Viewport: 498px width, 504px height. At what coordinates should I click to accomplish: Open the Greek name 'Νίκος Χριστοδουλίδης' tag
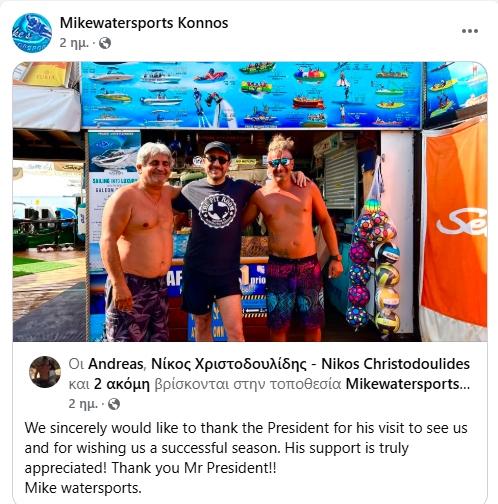point(229,364)
